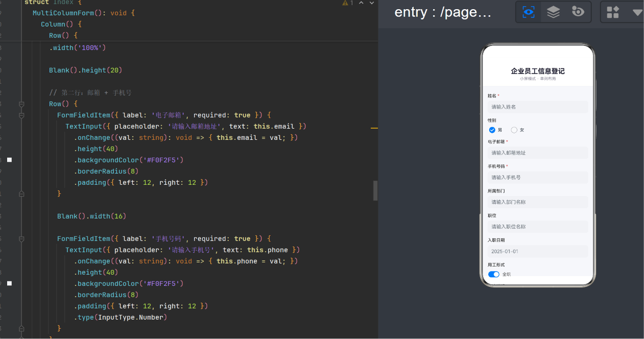Click the 小屏模式 · 单列布局 subtitle in preview
The height and width of the screenshot is (339, 644).
pyautogui.click(x=538, y=79)
